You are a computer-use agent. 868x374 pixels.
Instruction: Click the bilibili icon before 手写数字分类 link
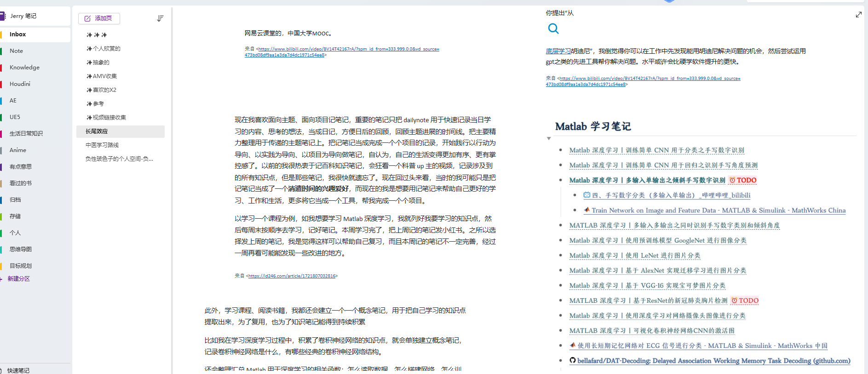pyautogui.click(x=586, y=195)
